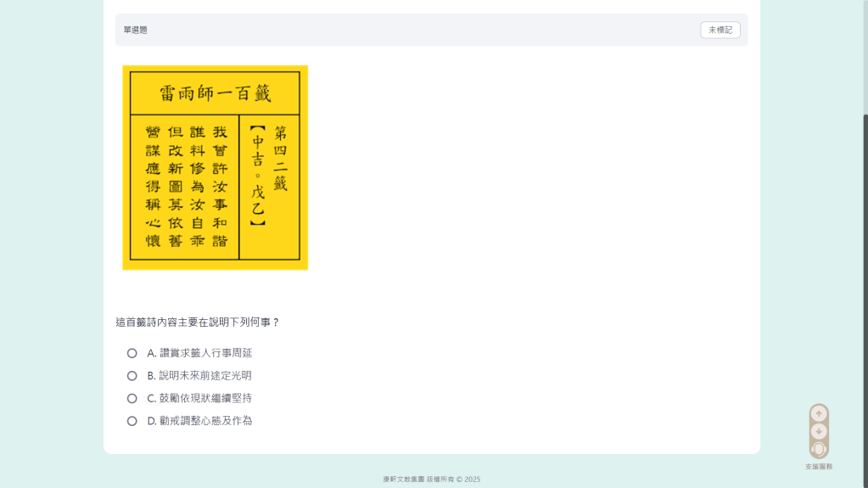
Task: Select radio button for option A
Action: point(132,353)
